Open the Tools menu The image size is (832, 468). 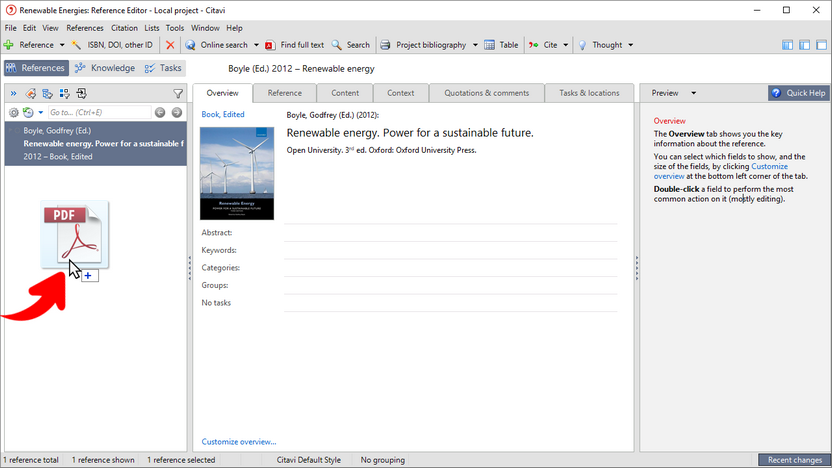point(175,28)
